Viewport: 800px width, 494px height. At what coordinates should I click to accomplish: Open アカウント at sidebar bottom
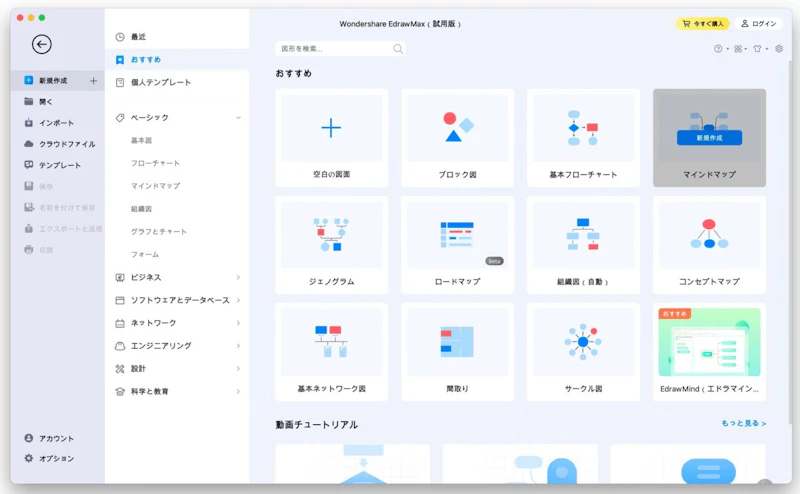pos(49,438)
